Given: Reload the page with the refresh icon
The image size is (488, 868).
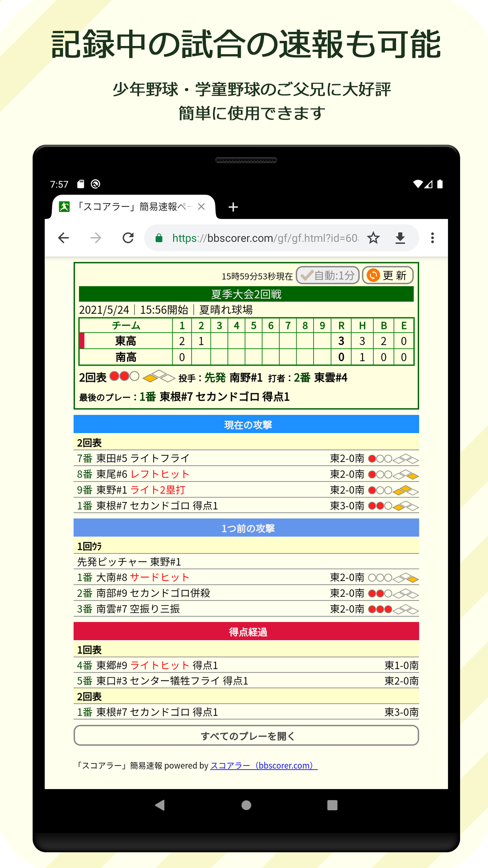Looking at the screenshot, I should pos(128,238).
